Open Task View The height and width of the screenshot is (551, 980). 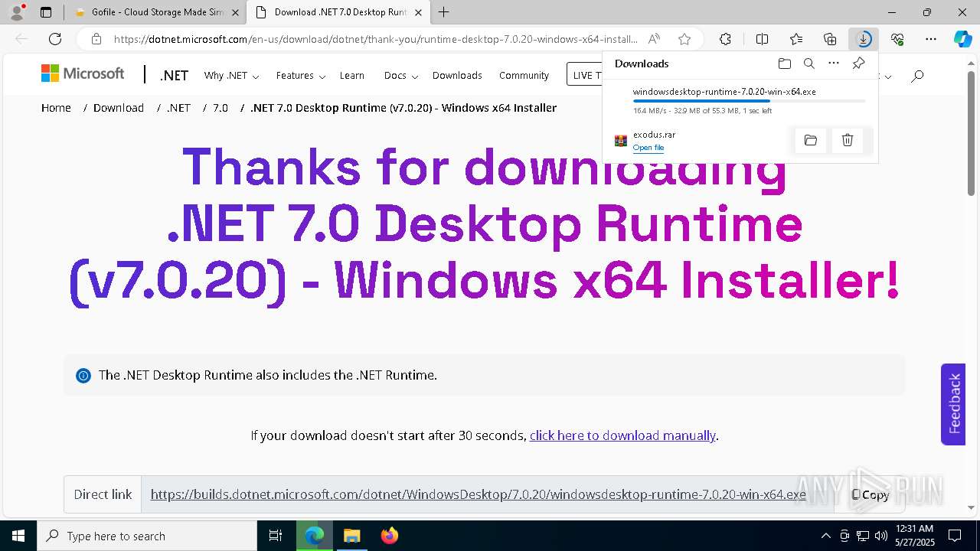276,536
